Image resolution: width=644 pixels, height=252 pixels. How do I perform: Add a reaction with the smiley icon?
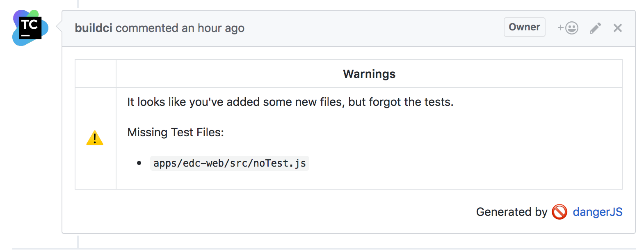[x=568, y=28]
